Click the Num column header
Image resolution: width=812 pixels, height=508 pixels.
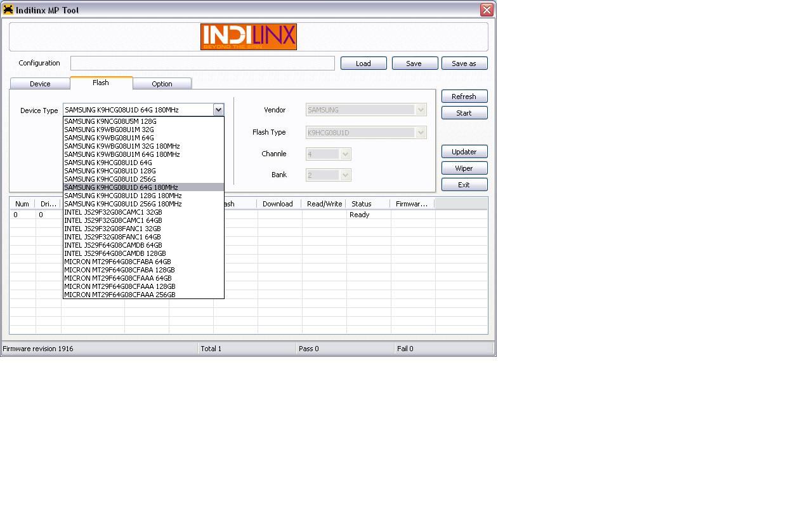[x=22, y=204]
